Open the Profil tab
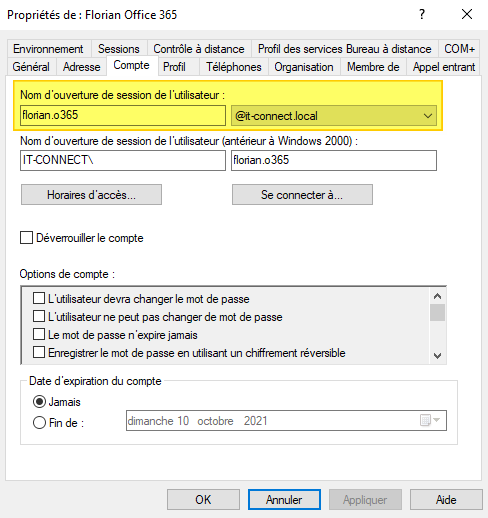Image resolution: width=488 pixels, height=518 pixels. pos(174,67)
